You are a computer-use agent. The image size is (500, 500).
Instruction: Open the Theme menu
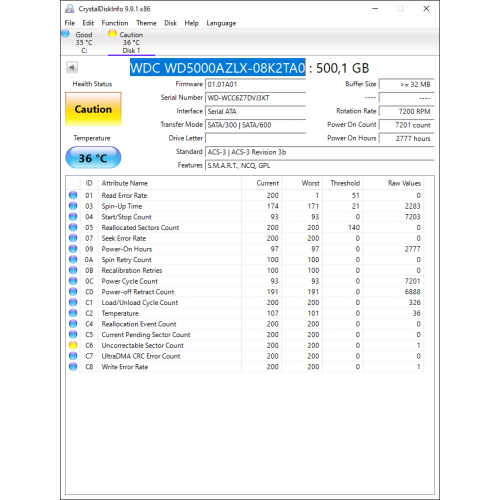146,23
